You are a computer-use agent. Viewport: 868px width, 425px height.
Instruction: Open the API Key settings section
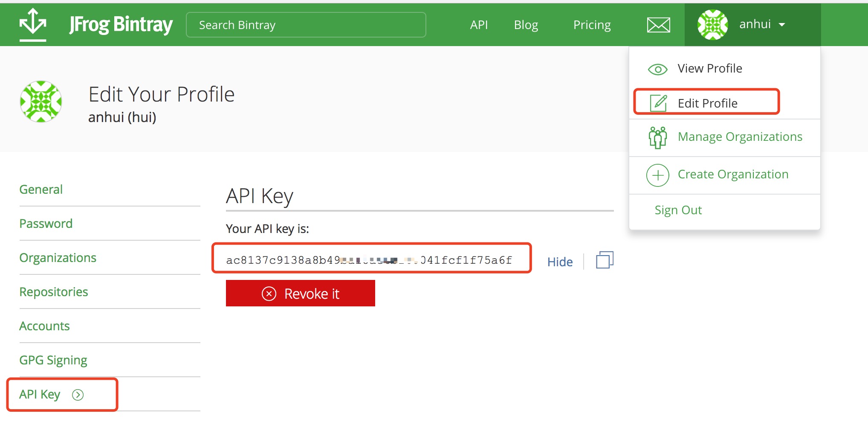tap(40, 394)
